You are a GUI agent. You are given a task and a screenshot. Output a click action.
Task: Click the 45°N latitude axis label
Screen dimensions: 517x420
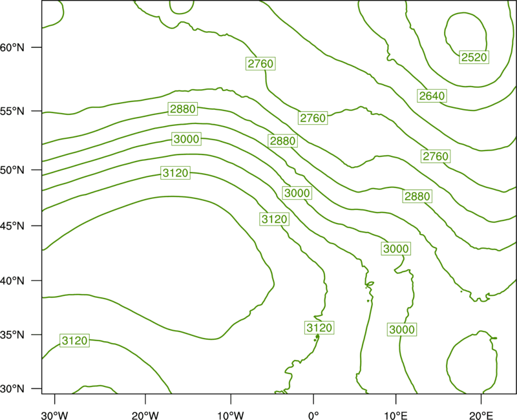click(x=12, y=226)
